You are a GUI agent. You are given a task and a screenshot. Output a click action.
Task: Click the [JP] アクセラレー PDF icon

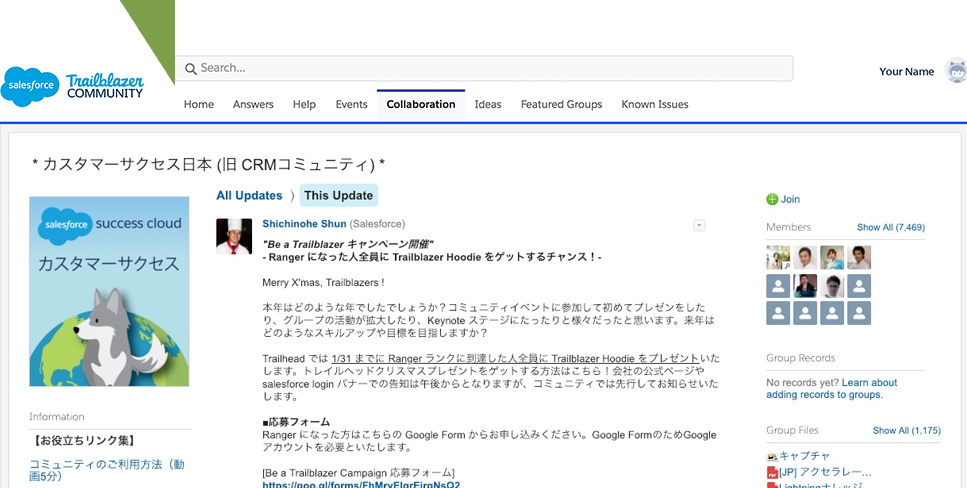(x=772, y=473)
